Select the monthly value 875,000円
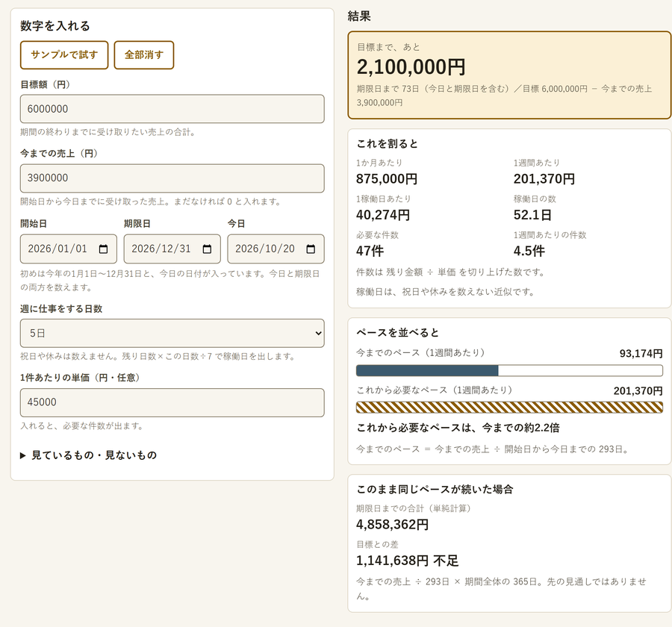672x627 pixels. click(x=387, y=178)
